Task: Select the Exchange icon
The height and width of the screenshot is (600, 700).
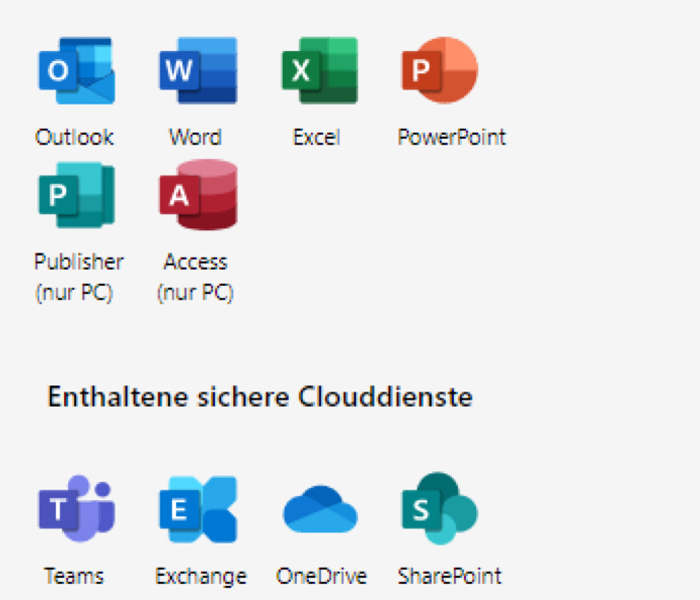Action: 198,509
